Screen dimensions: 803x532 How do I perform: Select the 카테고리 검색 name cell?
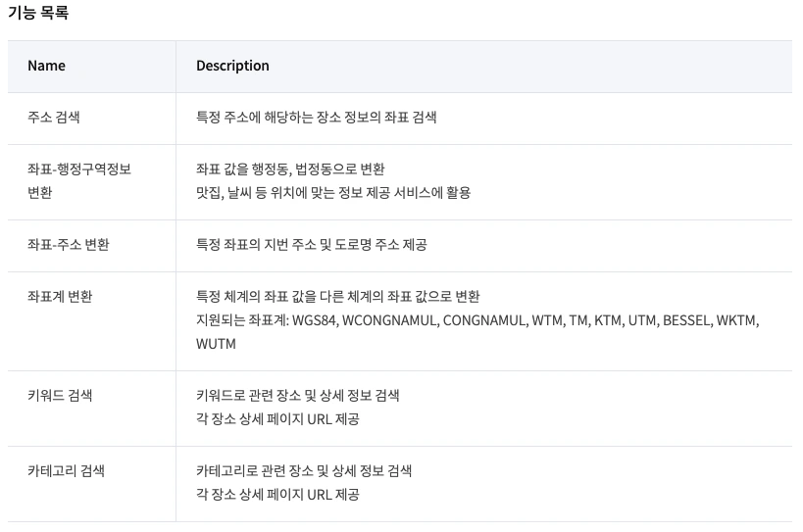click(x=66, y=470)
